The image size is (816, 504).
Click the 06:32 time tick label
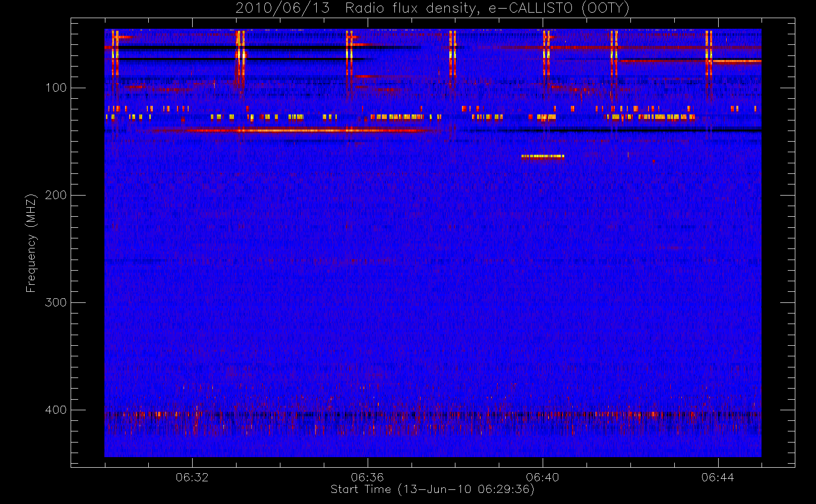(x=192, y=477)
